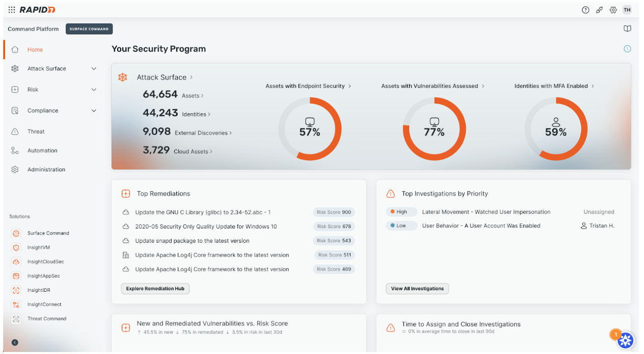Open the settings gear icon in header
This screenshot has width=644, height=354.
click(613, 10)
